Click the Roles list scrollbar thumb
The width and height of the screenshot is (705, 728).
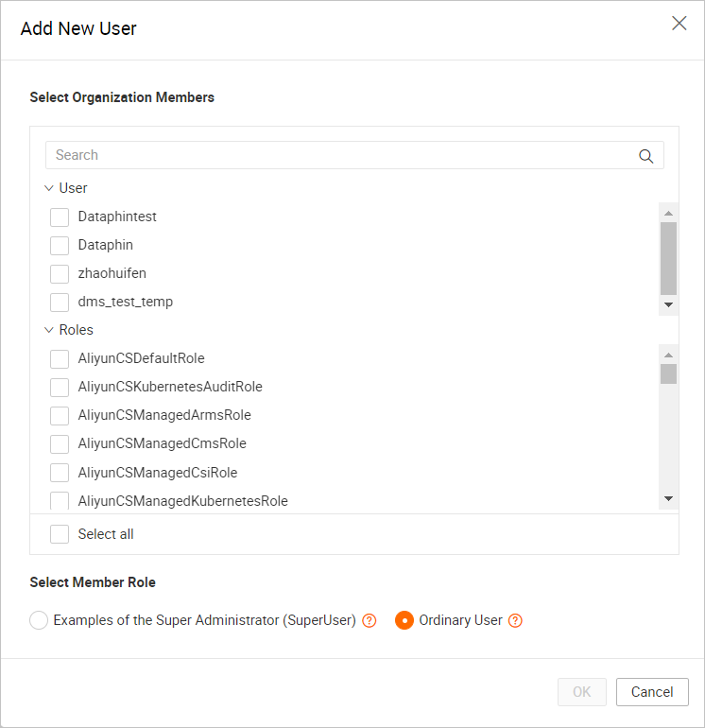pyautogui.click(x=668, y=373)
